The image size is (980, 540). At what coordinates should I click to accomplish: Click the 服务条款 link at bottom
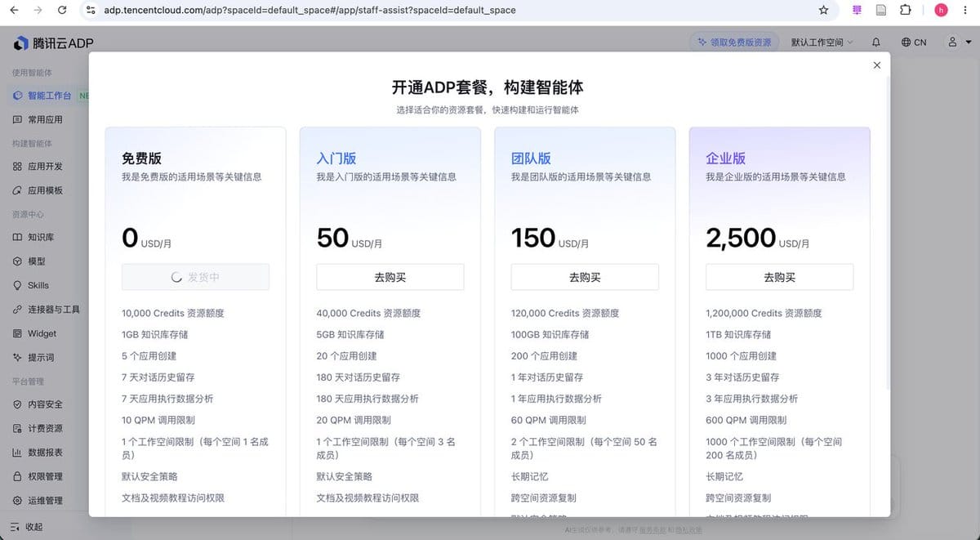652,530
